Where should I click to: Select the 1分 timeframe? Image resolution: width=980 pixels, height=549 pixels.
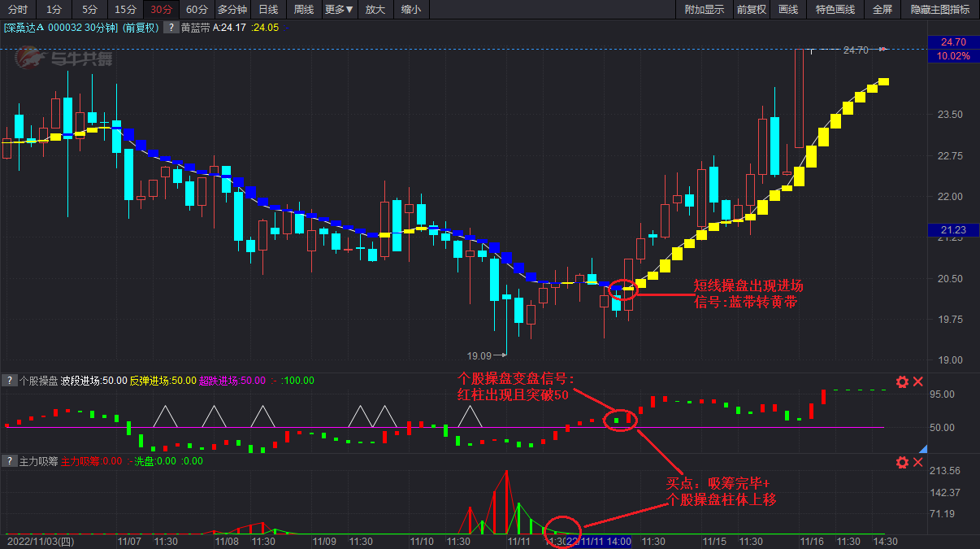tap(54, 10)
